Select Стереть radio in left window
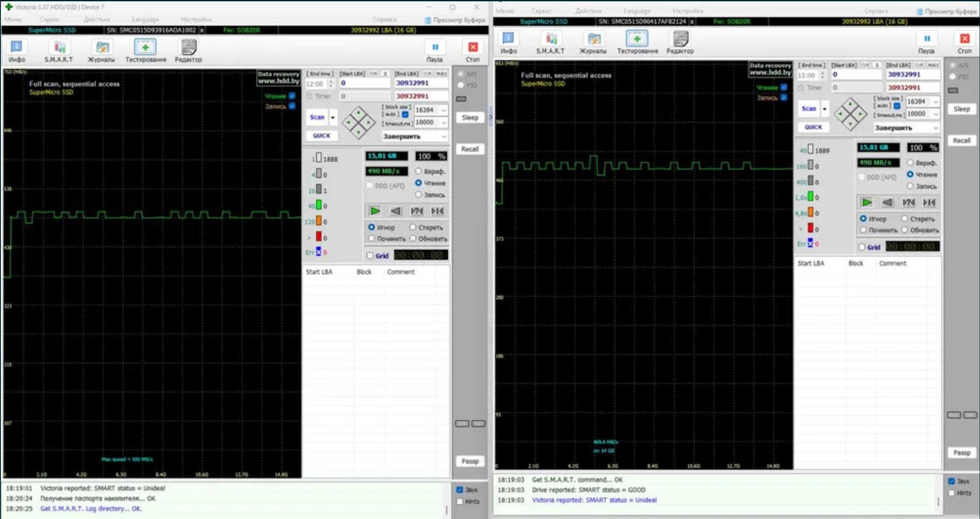 pyautogui.click(x=413, y=227)
